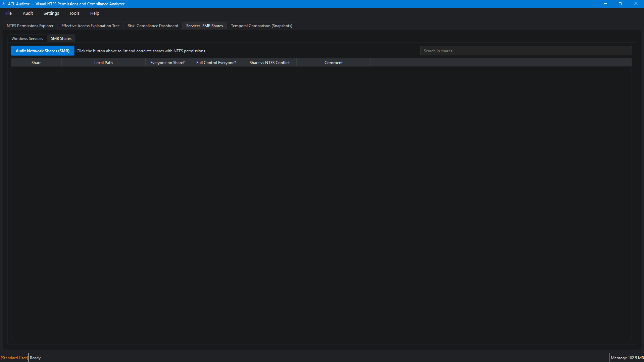Focus the Search in shares field

point(526,51)
